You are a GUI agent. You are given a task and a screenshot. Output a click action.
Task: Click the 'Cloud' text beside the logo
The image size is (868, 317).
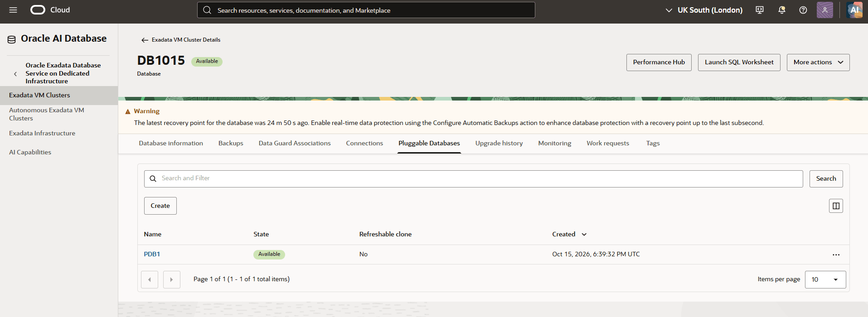60,10
